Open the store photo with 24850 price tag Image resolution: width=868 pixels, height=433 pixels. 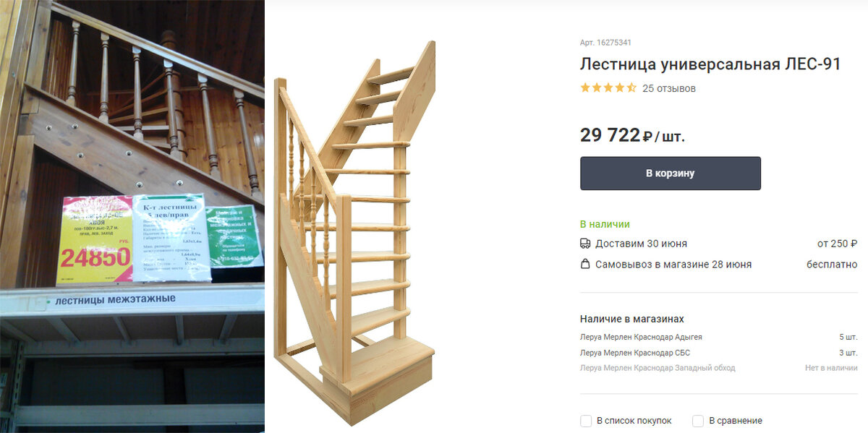pyautogui.click(x=132, y=216)
